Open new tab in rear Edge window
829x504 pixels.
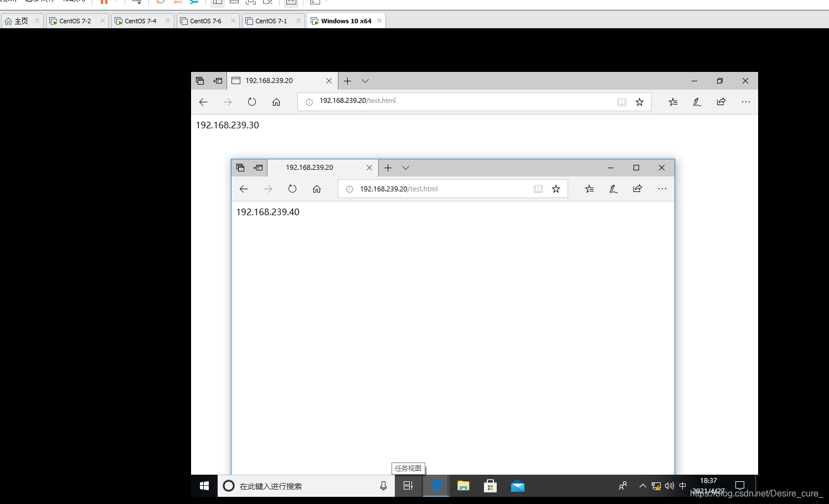click(x=348, y=81)
